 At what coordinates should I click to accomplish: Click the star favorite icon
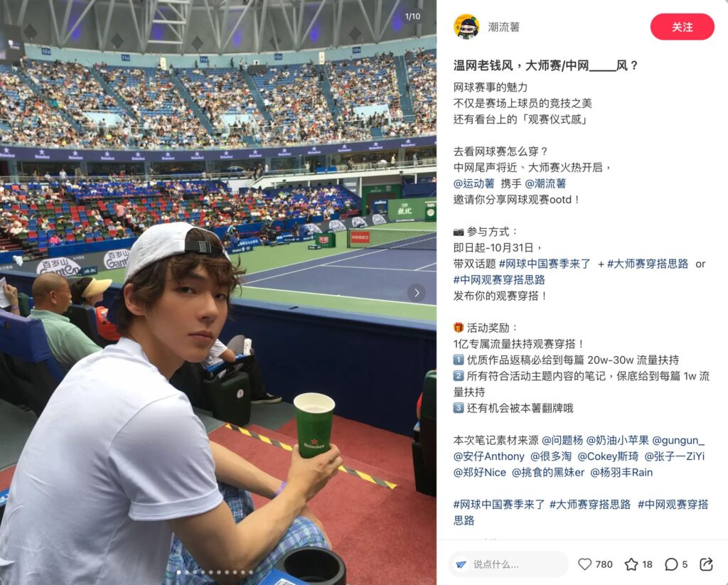click(631, 564)
